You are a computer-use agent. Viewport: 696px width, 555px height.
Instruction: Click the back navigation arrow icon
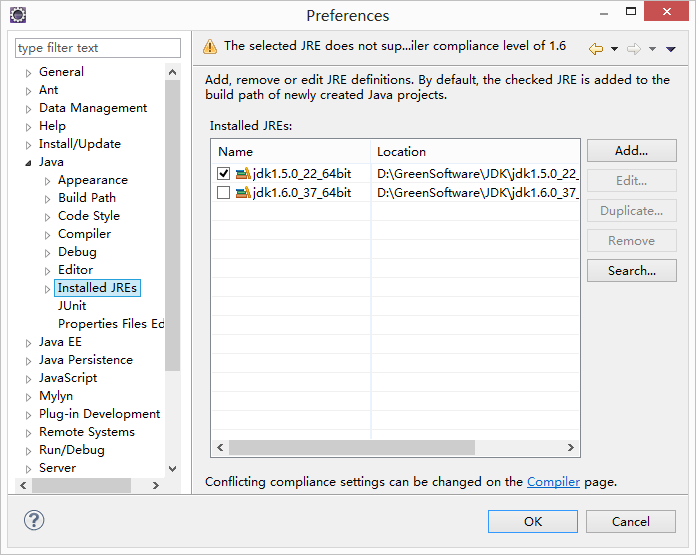click(x=596, y=48)
